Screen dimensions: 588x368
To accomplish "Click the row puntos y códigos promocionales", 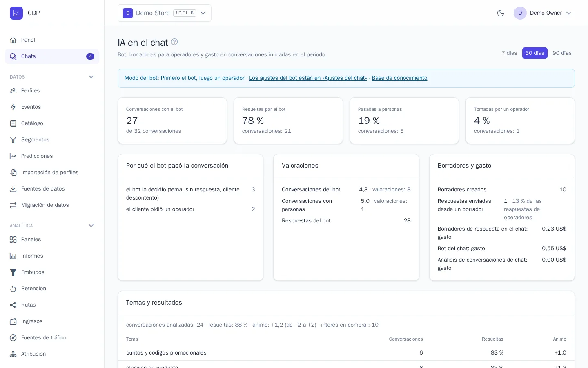I will tap(346, 353).
